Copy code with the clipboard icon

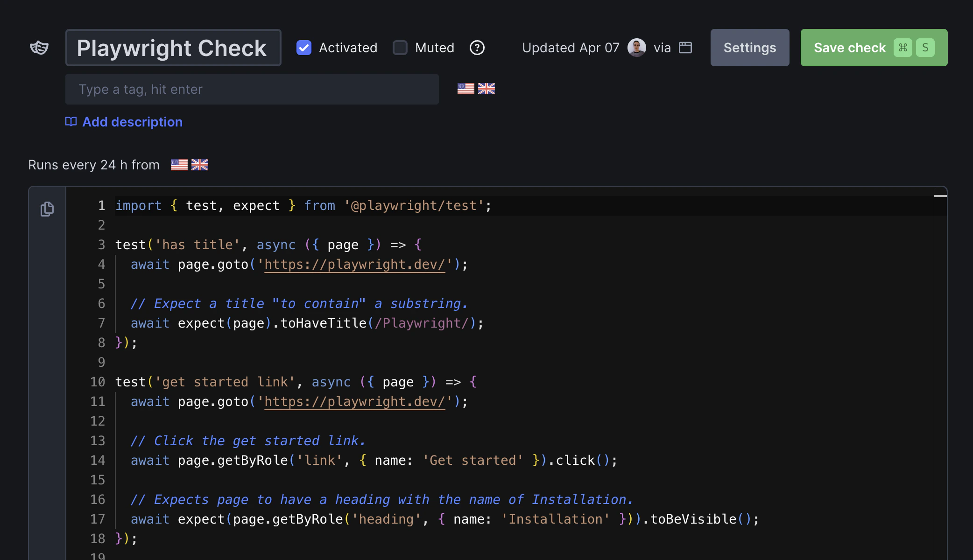[x=47, y=209]
